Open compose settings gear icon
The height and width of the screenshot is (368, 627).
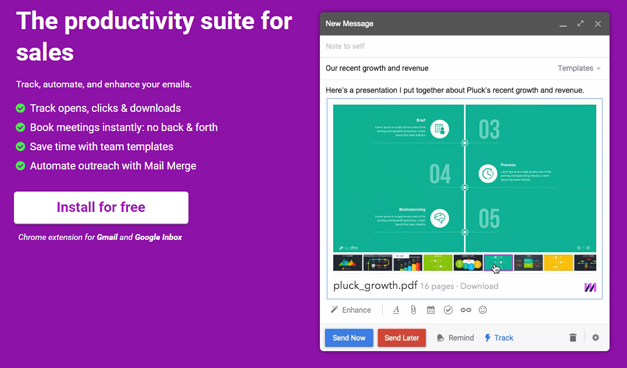(595, 338)
